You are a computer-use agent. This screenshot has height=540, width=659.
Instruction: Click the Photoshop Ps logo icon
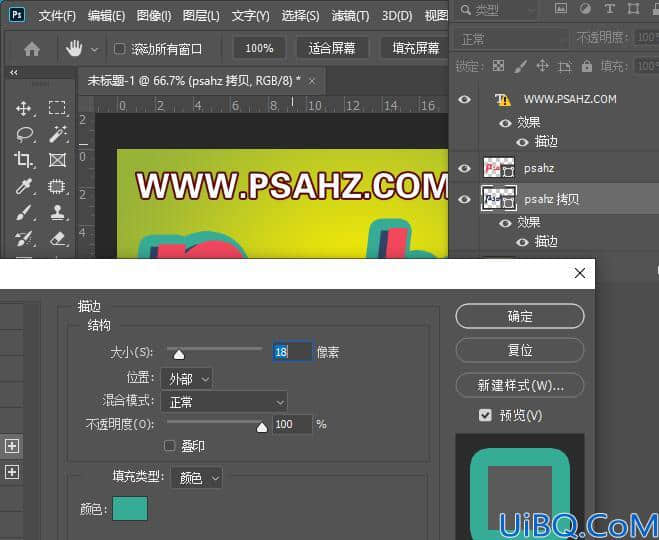[x=18, y=15]
